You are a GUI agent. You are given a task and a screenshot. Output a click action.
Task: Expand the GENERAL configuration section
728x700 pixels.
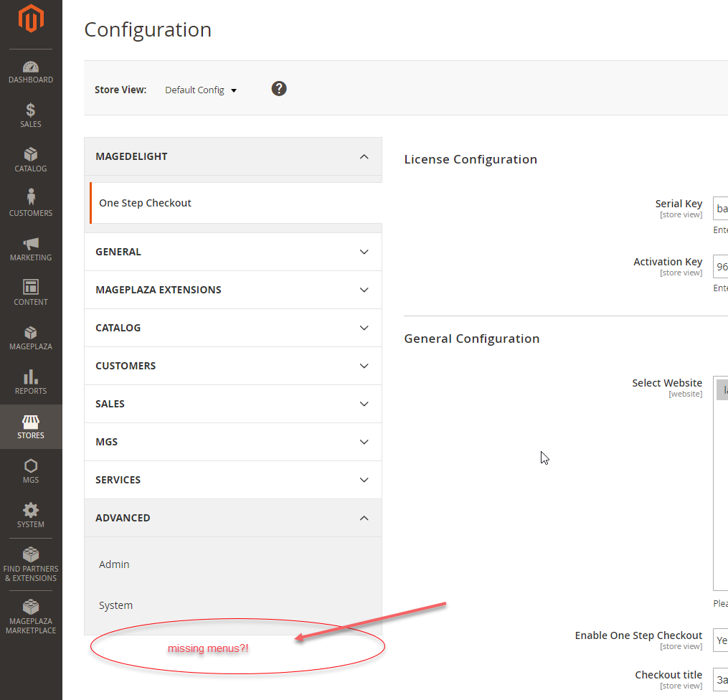(x=233, y=251)
